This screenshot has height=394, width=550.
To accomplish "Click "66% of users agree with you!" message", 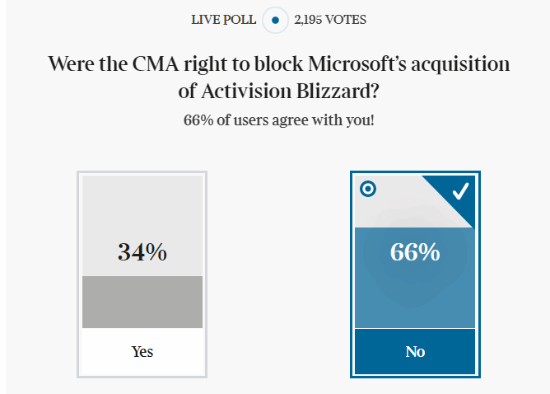I will tap(279, 120).
